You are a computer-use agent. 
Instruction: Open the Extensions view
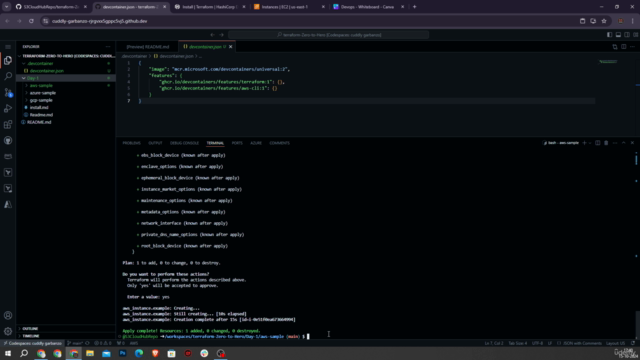[x=8, y=124]
